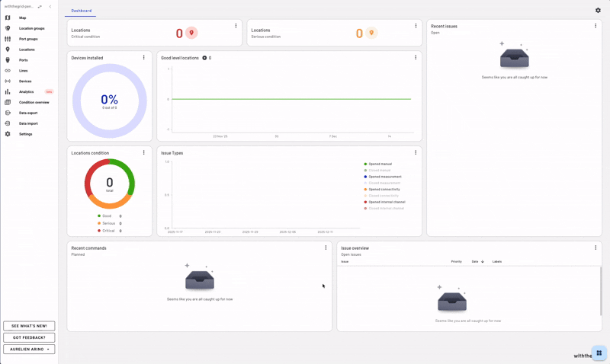This screenshot has height=364, width=610.
Task: Open the Aurelien Arino user dropdown
Action: point(29,350)
